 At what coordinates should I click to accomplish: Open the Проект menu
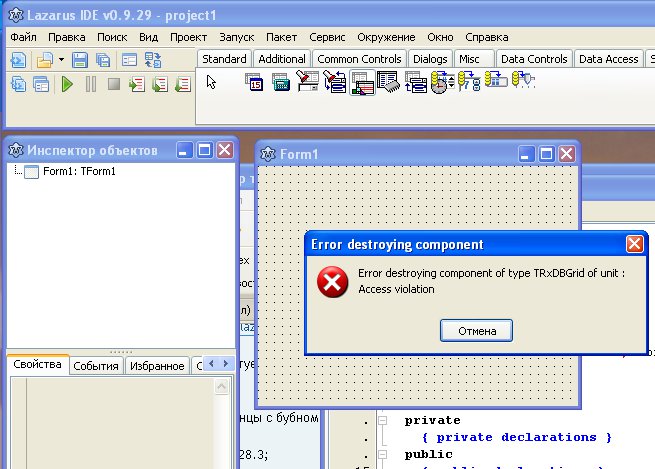tap(188, 36)
